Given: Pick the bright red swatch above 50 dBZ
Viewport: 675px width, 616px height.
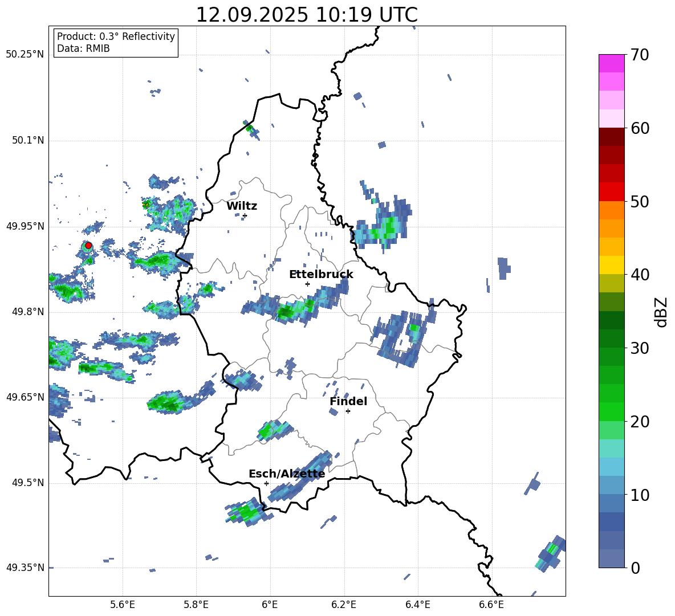Looking at the screenshot, I should tap(611, 192).
